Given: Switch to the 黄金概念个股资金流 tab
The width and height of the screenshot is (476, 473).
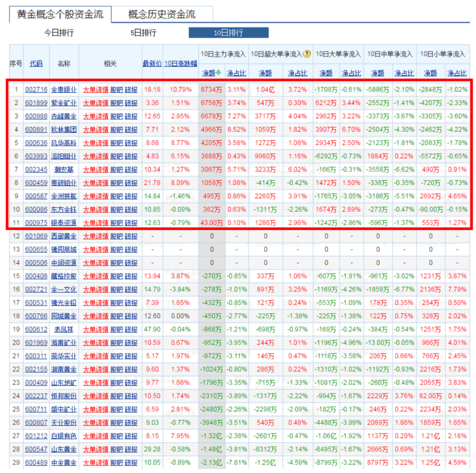Looking at the screenshot, I should pos(60,14).
